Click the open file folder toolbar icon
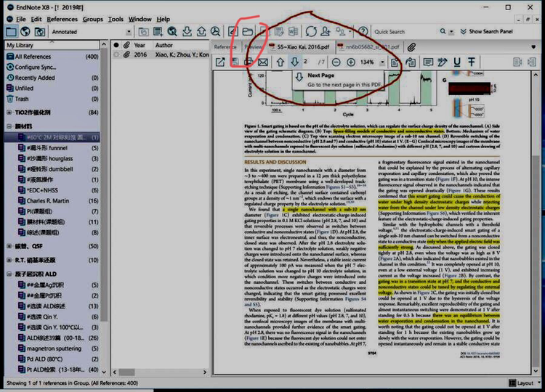Screen dimensions: 545x392 pyautogui.click(x=248, y=32)
